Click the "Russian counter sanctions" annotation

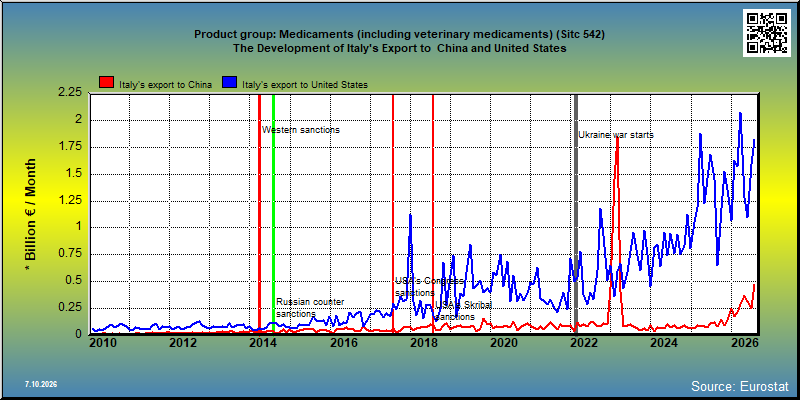[x=310, y=308]
